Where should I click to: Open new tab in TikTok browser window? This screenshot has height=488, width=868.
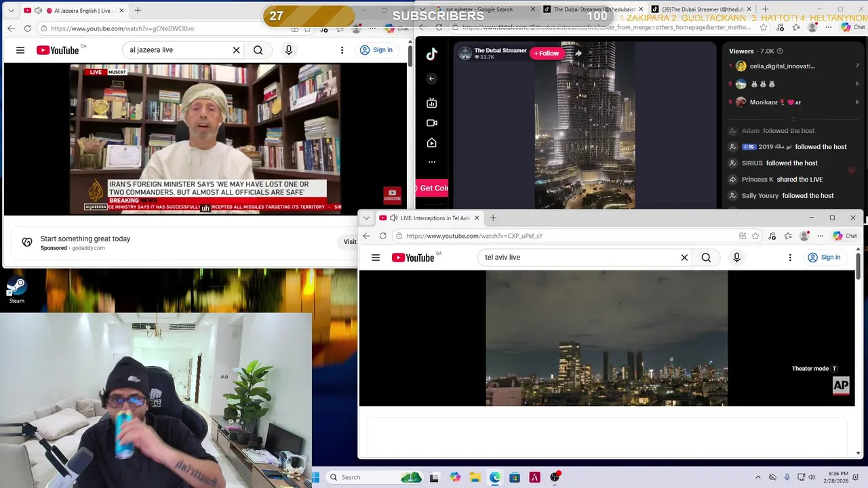coord(766,9)
